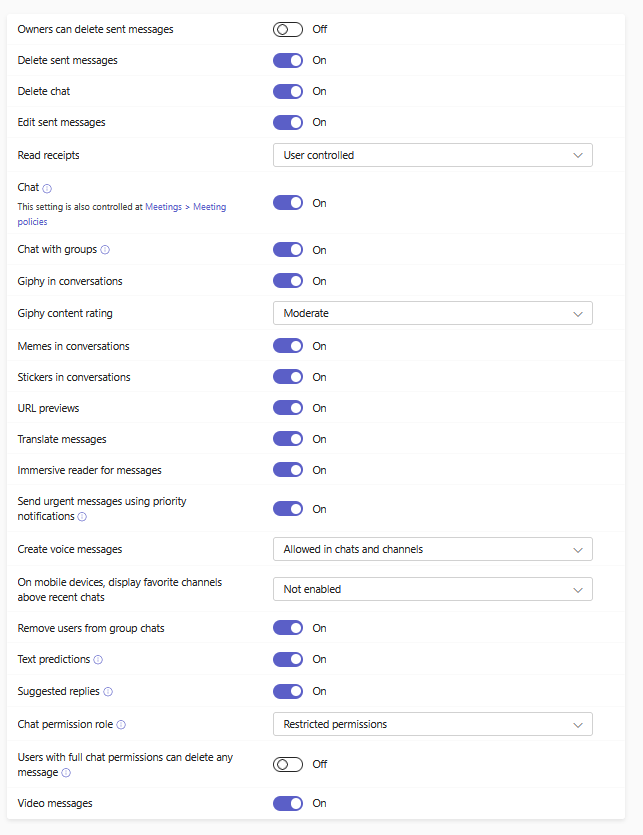Open the Read receipts dropdown
The height and width of the screenshot is (835, 643).
[432, 155]
